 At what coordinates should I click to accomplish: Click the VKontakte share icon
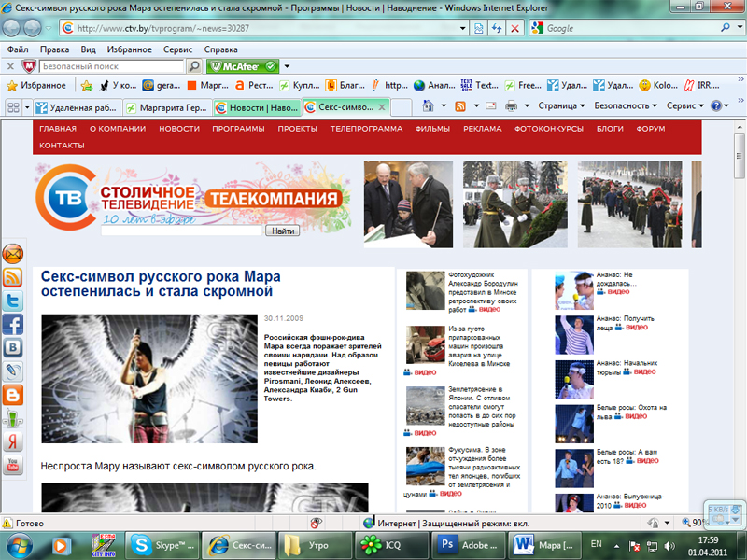tap(13, 348)
